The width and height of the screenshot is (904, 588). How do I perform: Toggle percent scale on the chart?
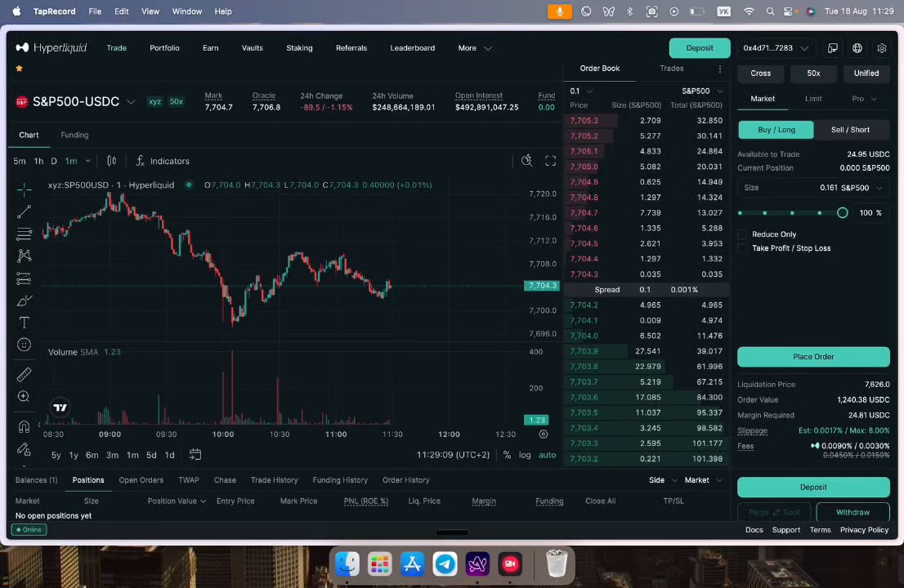pos(507,455)
